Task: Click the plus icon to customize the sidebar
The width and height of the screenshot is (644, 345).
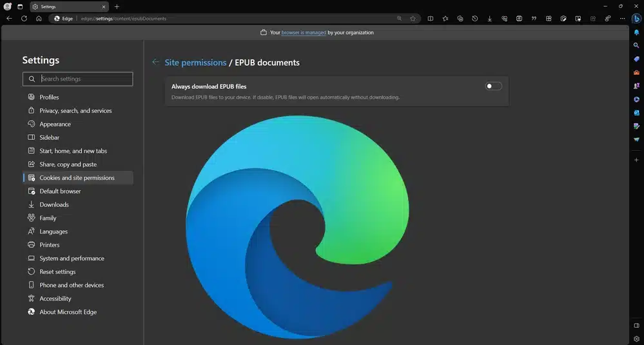Action: (x=636, y=159)
